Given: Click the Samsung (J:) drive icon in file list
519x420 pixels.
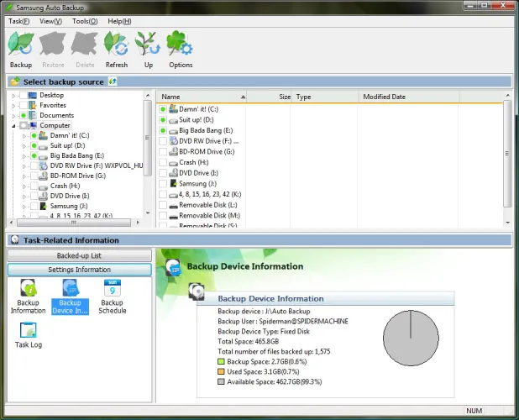Looking at the screenshot, I should (x=174, y=183).
